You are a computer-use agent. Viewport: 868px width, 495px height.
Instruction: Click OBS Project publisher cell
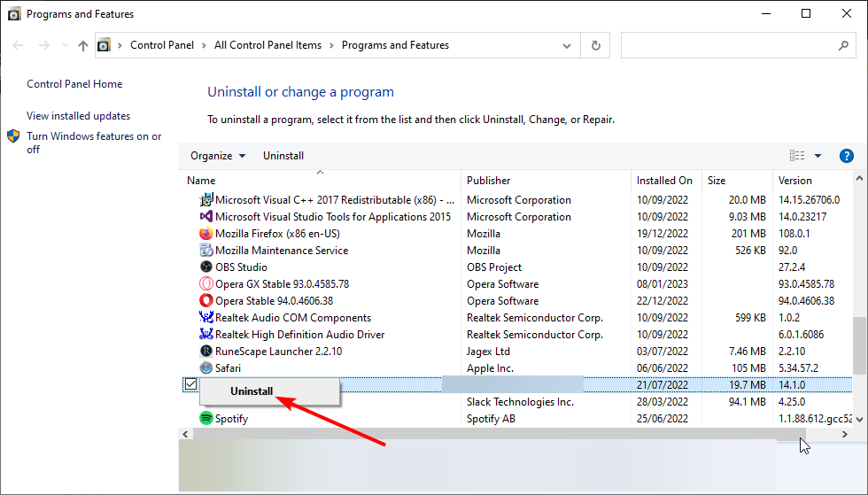click(494, 267)
